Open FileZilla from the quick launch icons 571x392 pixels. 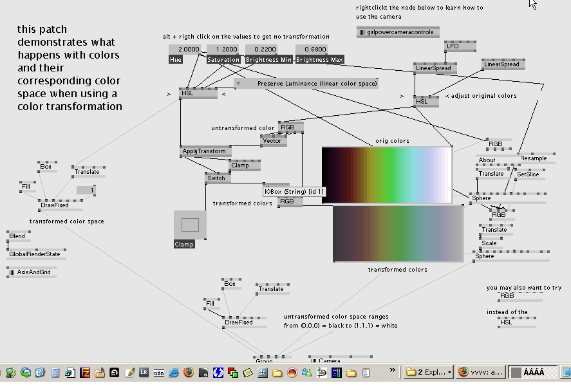coord(85,373)
